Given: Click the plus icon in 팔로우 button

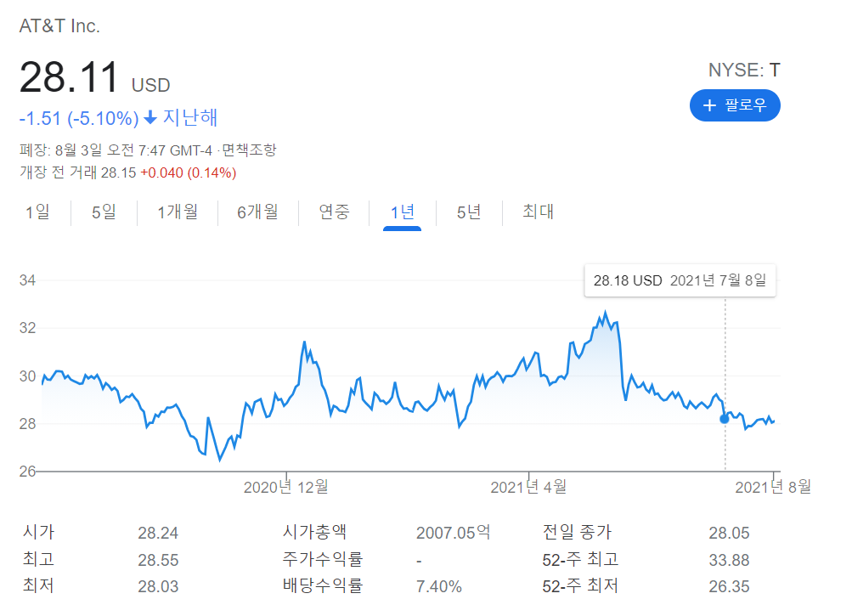Looking at the screenshot, I should [709, 105].
